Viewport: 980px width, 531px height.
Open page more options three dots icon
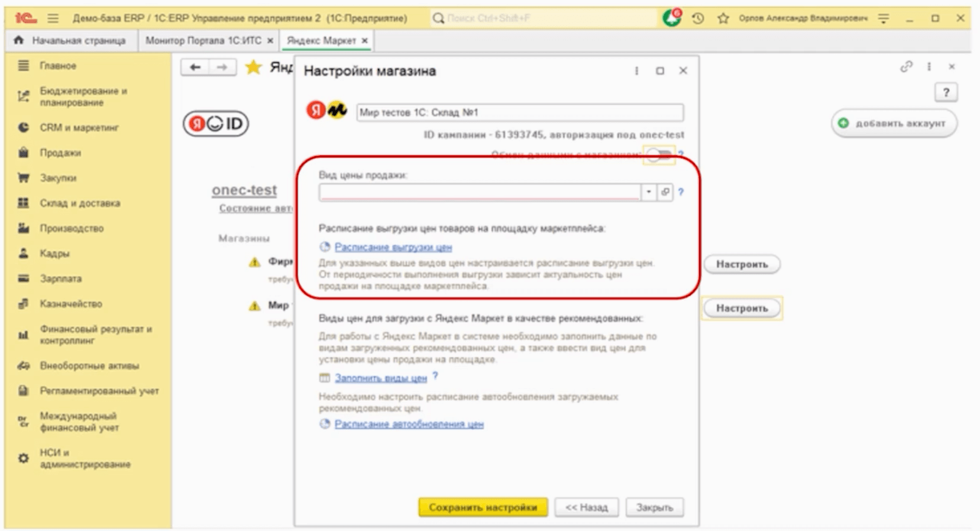click(929, 67)
